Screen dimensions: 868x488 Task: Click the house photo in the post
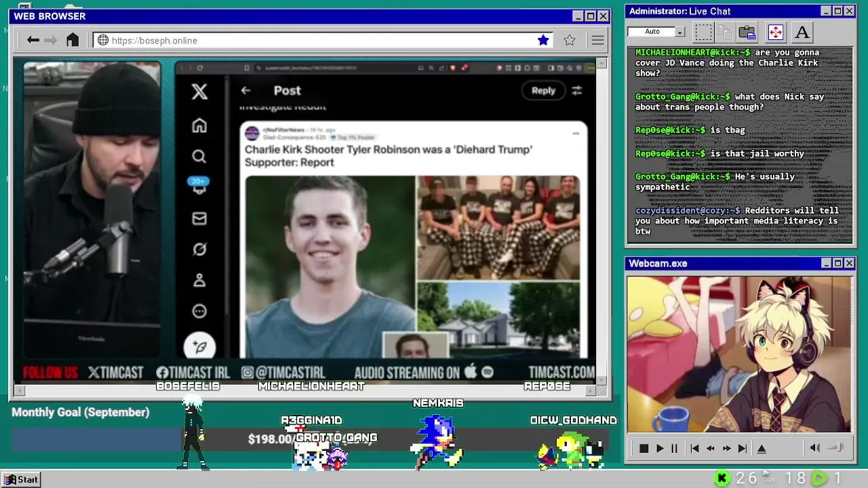(498, 320)
